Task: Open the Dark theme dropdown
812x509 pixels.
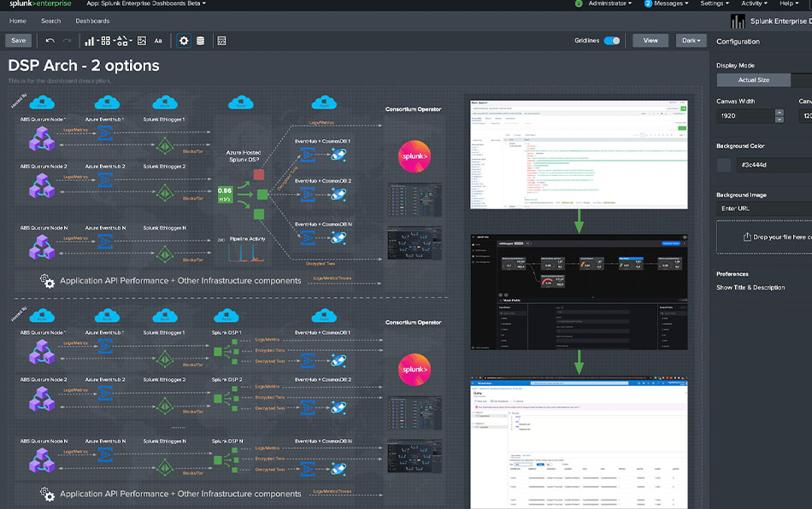Action: click(691, 40)
